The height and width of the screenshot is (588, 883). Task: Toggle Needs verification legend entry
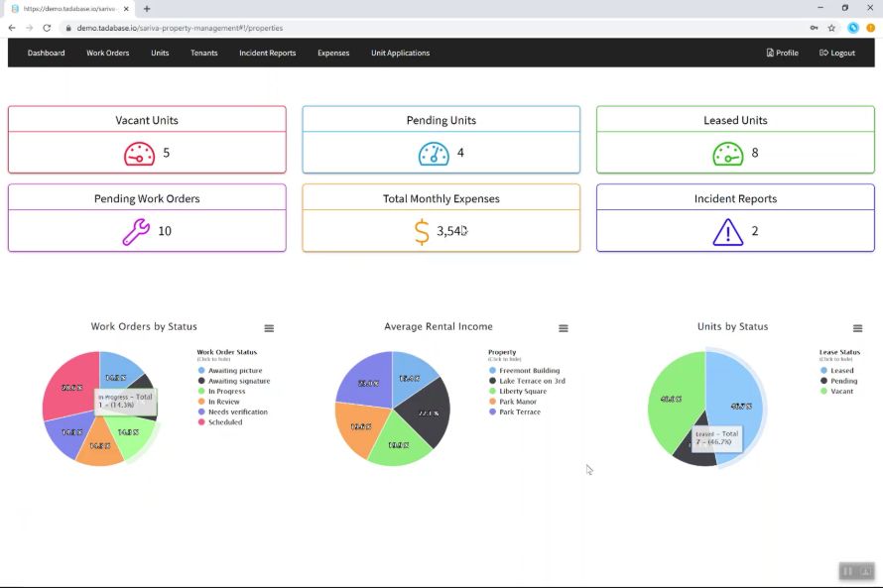[232, 412]
